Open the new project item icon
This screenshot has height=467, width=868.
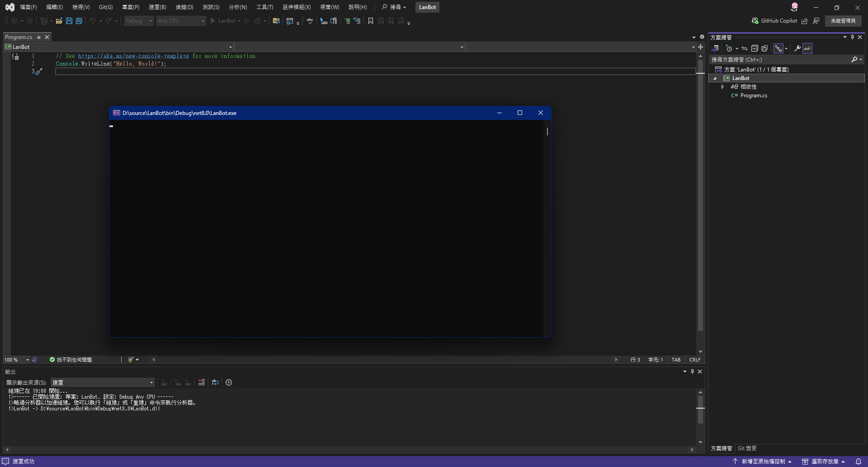tap(44, 21)
